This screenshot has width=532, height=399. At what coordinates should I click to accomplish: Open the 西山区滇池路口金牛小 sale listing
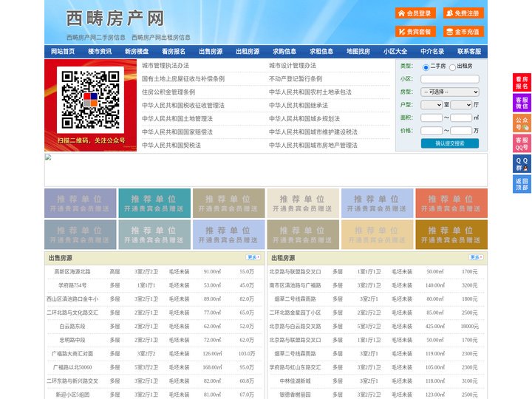tap(72, 299)
